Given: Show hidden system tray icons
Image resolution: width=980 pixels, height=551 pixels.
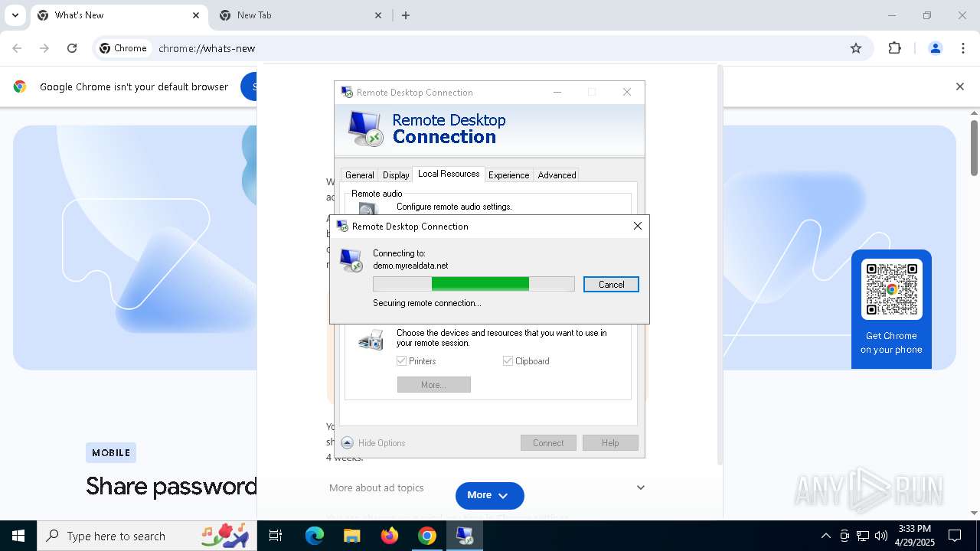Looking at the screenshot, I should (x=825, y=536).
